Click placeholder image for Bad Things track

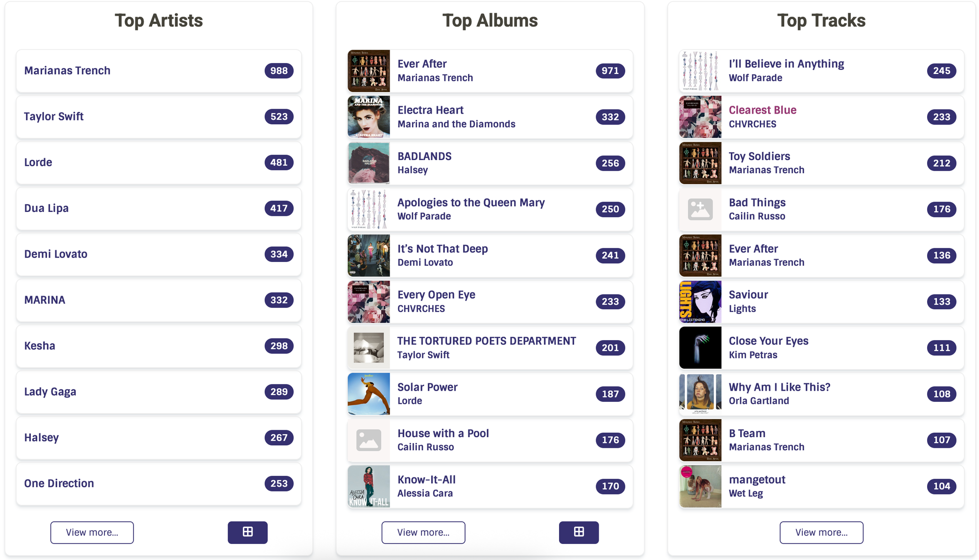click(x=700, y=210)
